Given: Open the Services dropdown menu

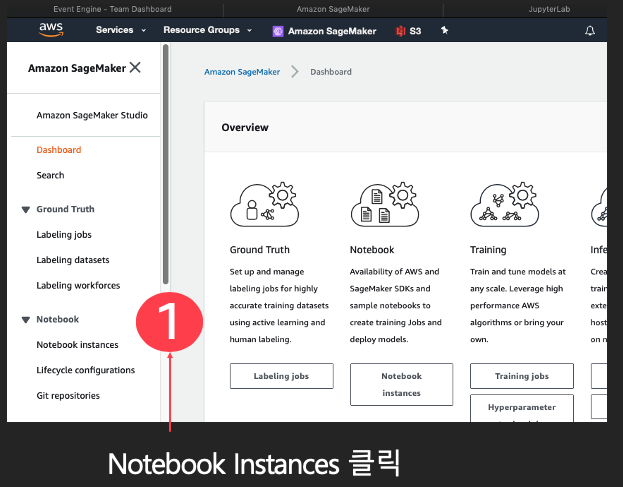Looking at the screenshot, I should tap(121, 30).
